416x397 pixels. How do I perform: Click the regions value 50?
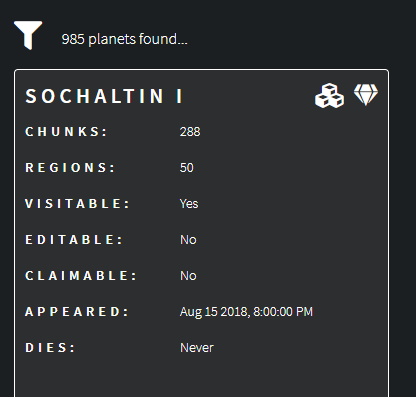[x=187, y=168]
